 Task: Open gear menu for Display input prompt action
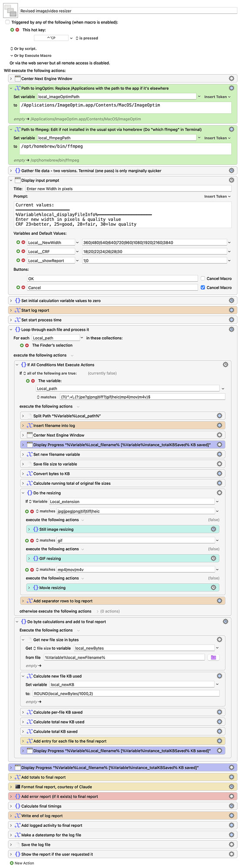tap(231, 180)
